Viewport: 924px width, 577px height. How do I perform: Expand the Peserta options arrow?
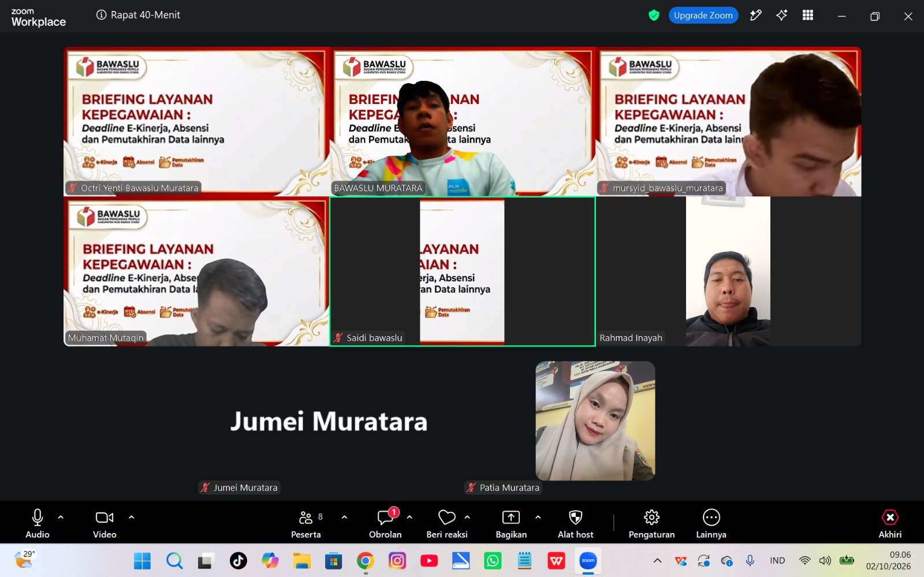(x=345, y=518)
